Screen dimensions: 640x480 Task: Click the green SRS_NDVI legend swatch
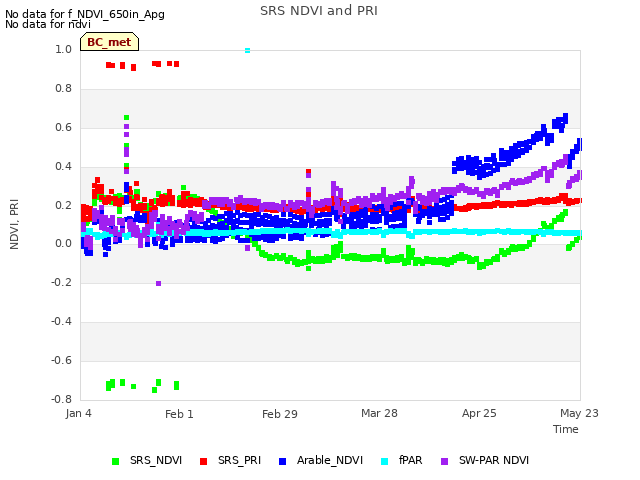116,461
